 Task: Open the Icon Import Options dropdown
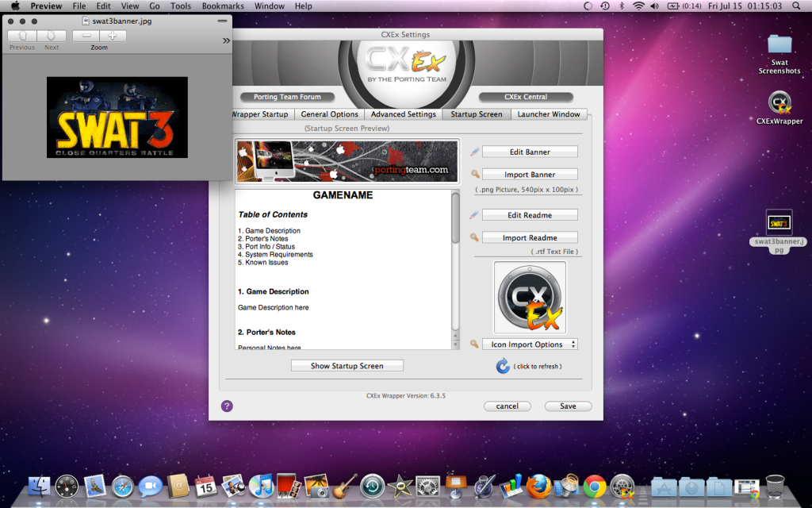[530, 344]
